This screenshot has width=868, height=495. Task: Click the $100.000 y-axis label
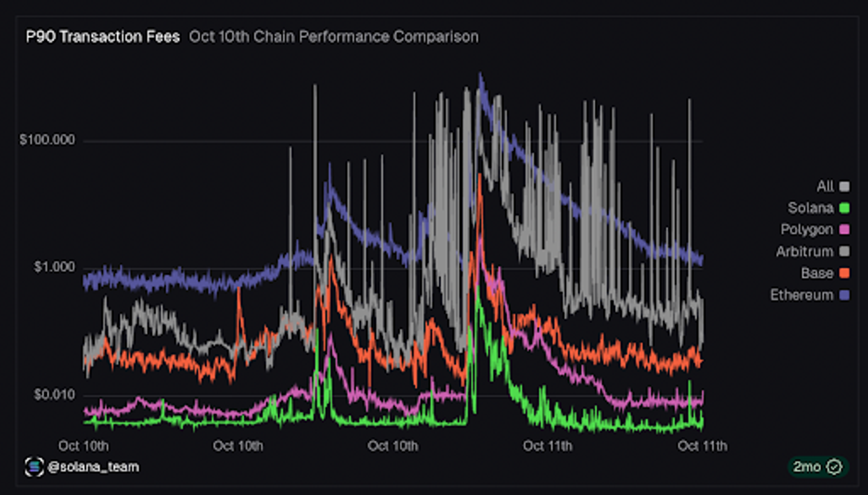click(x=47, y=140)
